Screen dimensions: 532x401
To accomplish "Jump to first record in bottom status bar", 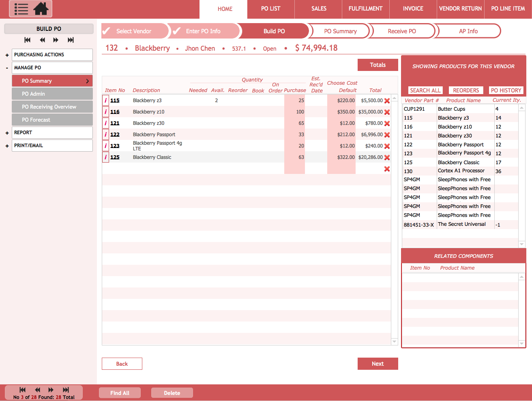I will click(x=22, y=390).
